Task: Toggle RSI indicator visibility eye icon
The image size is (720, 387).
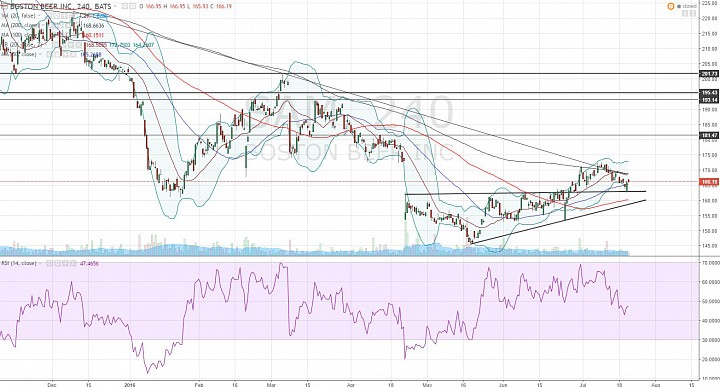Action: point(50,264)
